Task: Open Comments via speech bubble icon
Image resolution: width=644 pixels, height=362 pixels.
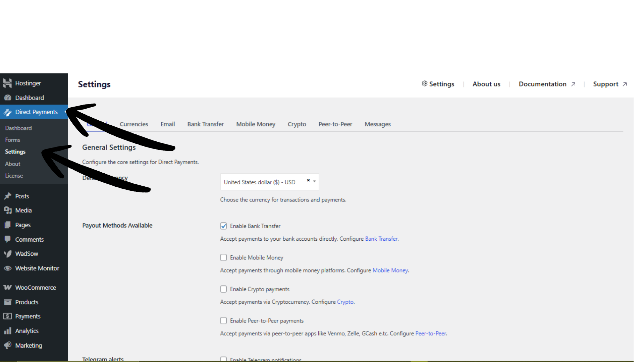Action: [8, 239]
